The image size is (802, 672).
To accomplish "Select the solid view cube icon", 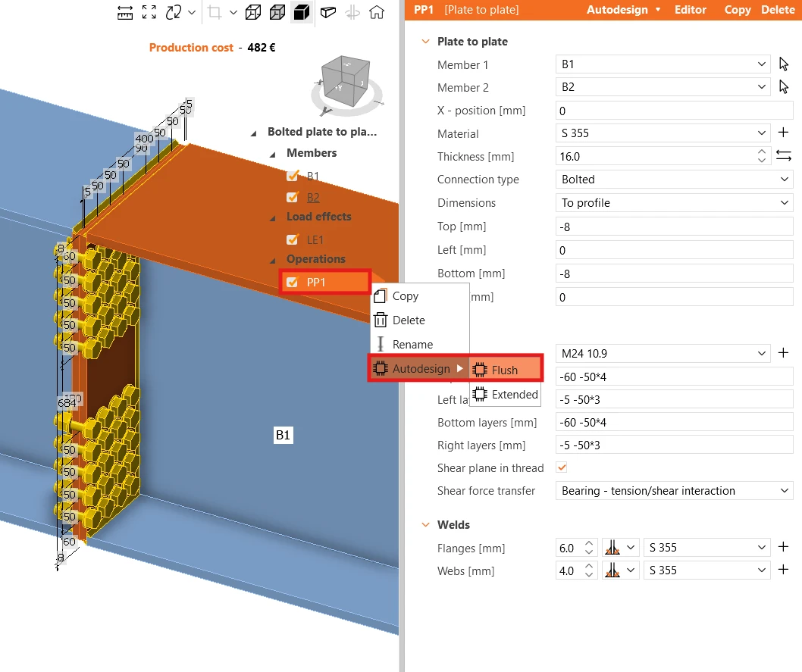I will coord(301,12).
